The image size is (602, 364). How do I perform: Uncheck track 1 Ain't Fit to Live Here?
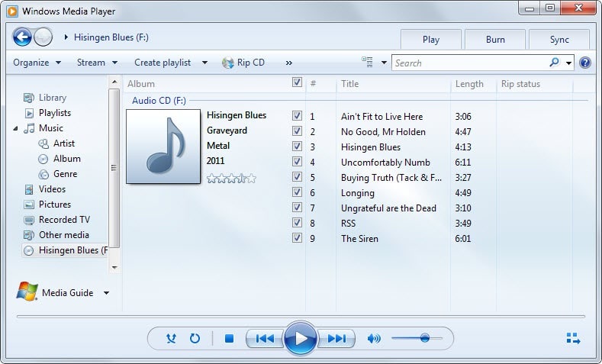tap(297, 116)
